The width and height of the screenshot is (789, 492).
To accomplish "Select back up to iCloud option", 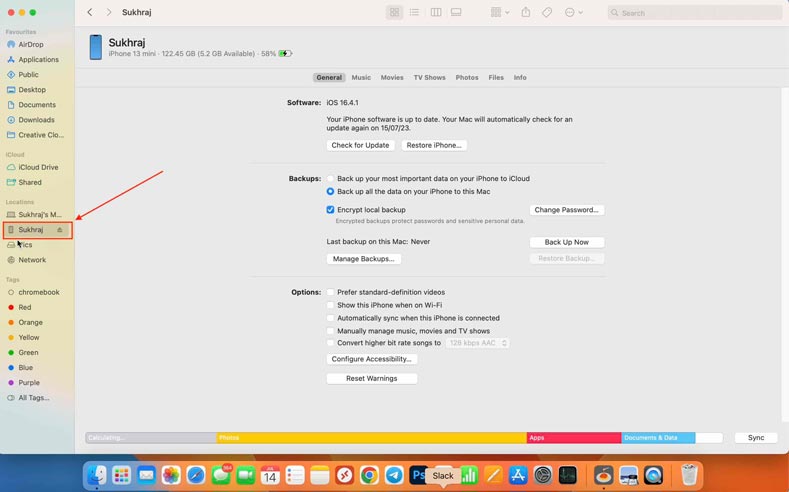I will 330,179.
